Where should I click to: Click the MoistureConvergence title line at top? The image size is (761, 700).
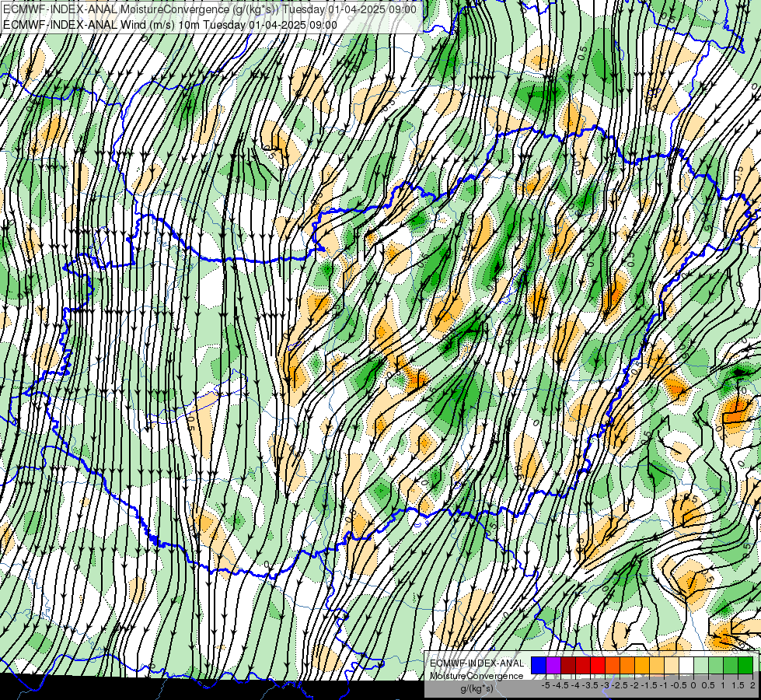pyautogui.click(x=209, y=9)
